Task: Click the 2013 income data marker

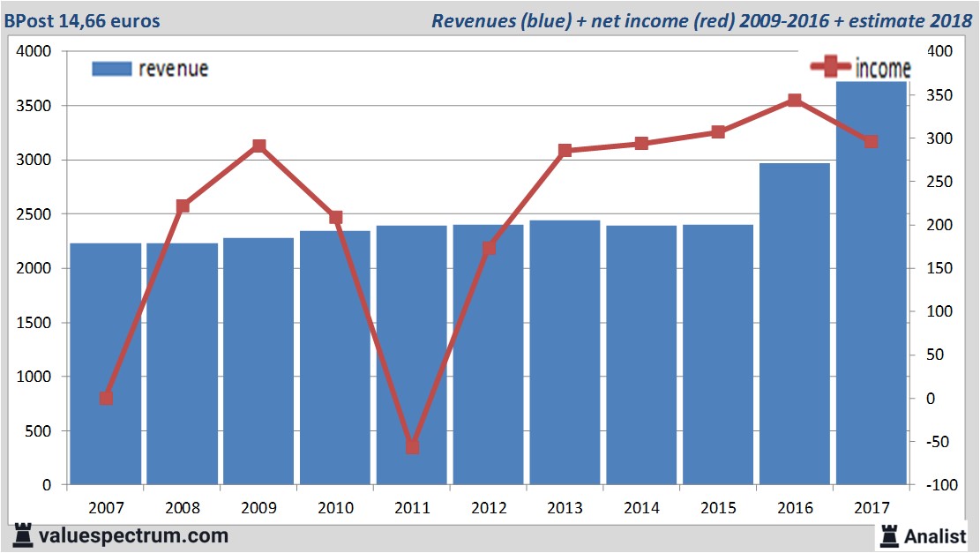Action: point(565,151)
